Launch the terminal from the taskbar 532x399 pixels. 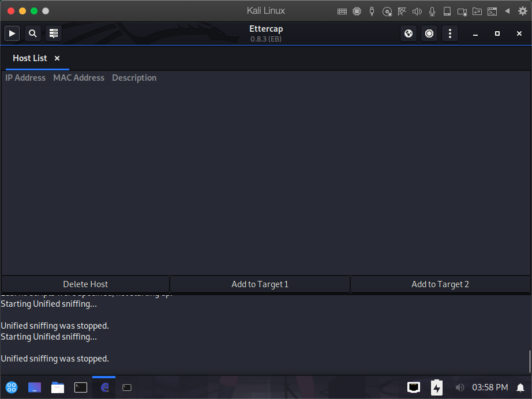tap(81, 387)
